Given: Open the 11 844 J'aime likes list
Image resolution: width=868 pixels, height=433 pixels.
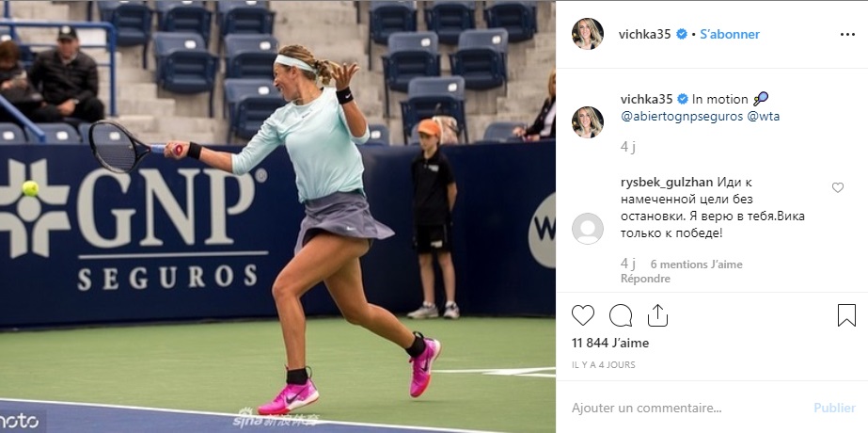Looking at the screenshot, I should 610,344.
